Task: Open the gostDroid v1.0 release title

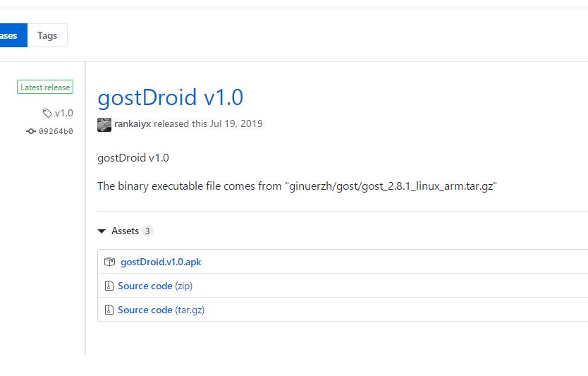Action: (170, 97)
